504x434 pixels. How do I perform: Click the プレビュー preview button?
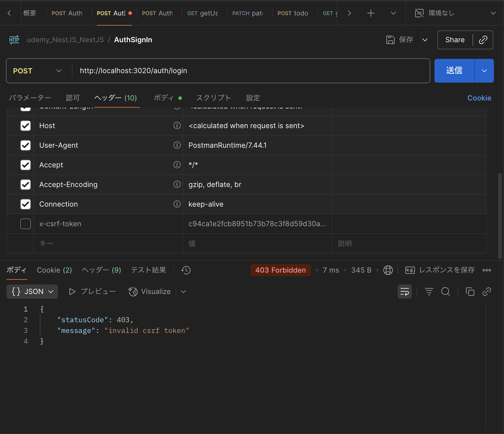(92, 292)
